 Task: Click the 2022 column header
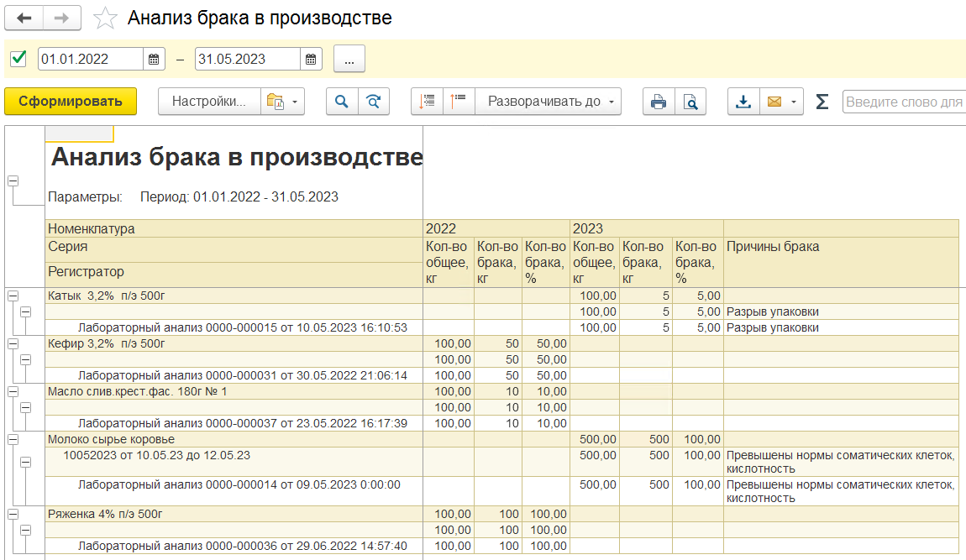(496, 228)
